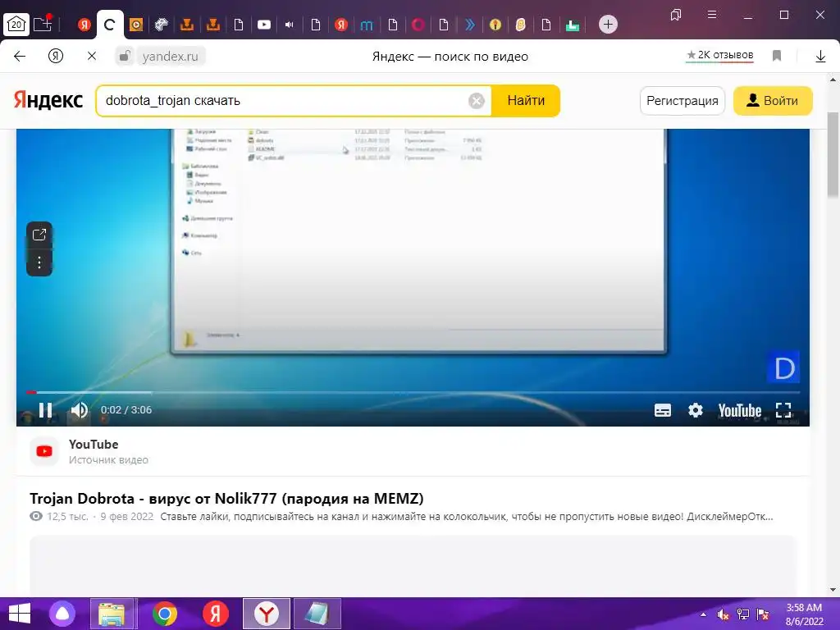840x630 pixels.
Task: Open video in a separate window icon
Action: coord(39,235)
